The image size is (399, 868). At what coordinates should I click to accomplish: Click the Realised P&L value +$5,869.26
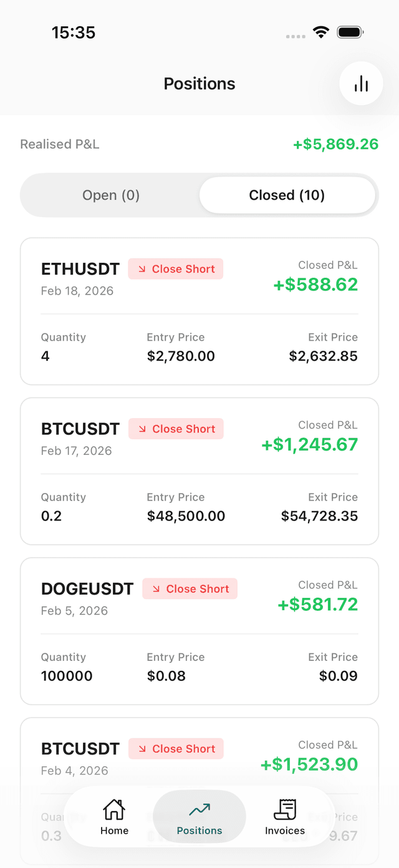[335, 144]
